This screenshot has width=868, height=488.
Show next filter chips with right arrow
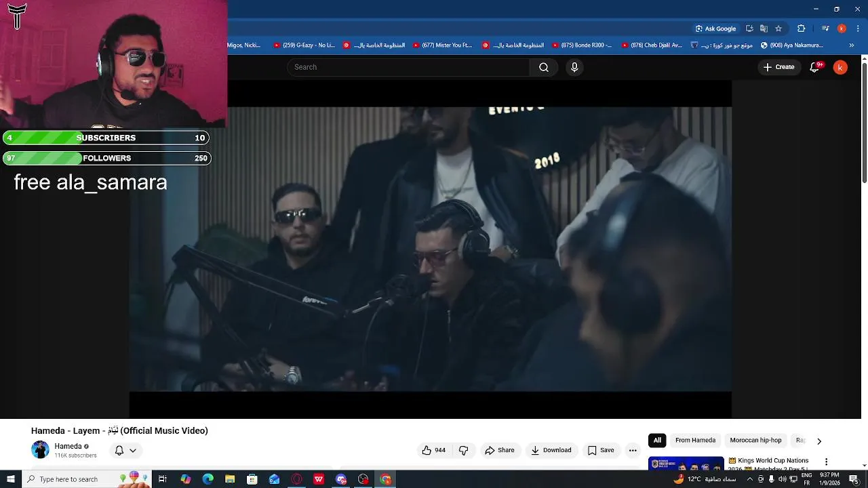point(819,441)
